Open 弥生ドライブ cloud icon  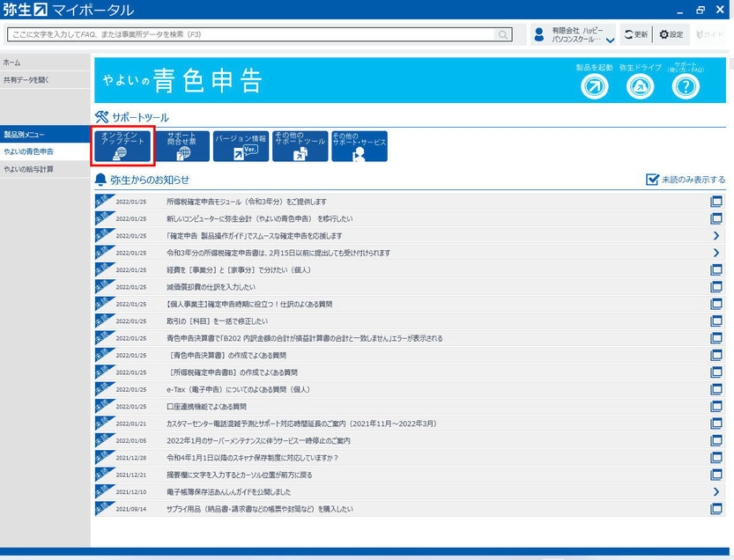(x=640, y=86)
